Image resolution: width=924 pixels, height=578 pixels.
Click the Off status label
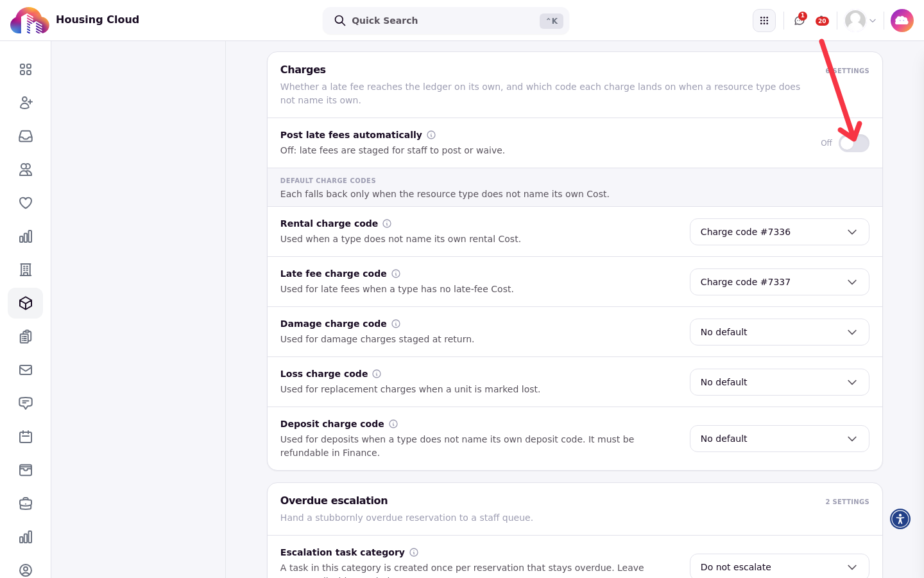[x=826, y=143]
